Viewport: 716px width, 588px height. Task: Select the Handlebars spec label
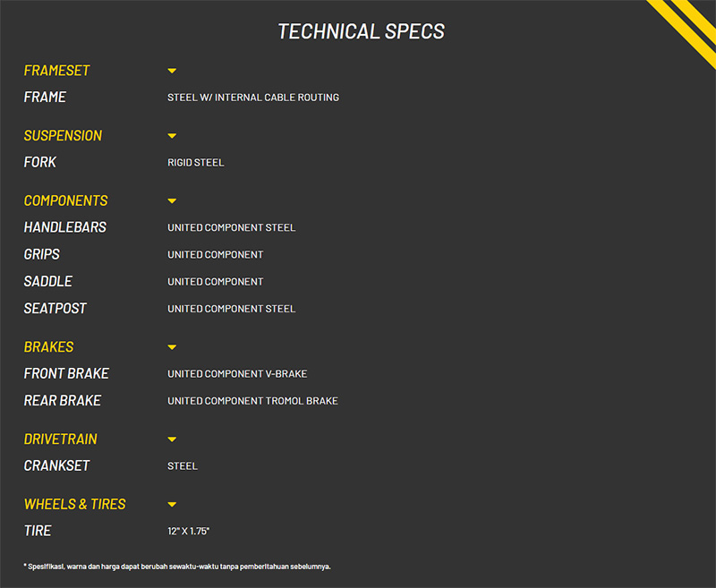click(x=64, y=228)
